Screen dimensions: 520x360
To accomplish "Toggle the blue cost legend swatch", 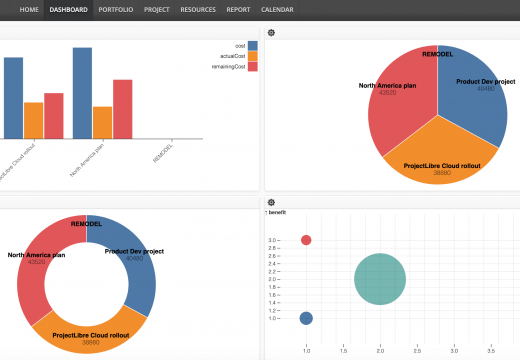I will (253, 46).
